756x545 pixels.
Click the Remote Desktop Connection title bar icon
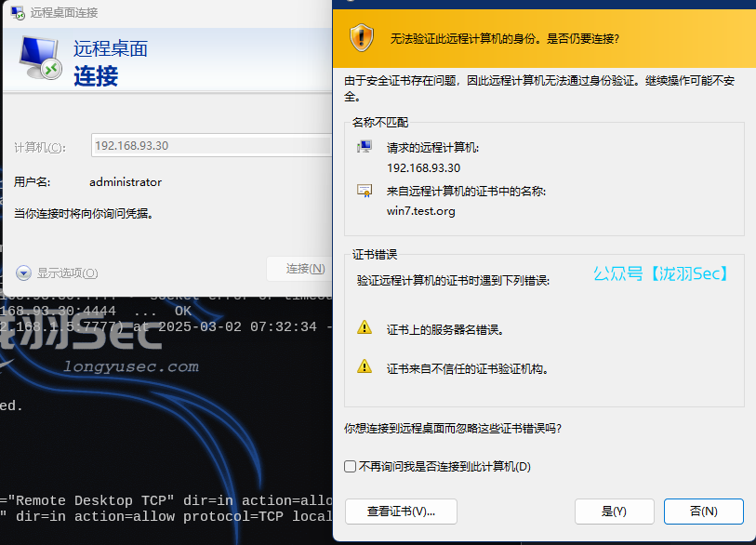tap(18, 13)
